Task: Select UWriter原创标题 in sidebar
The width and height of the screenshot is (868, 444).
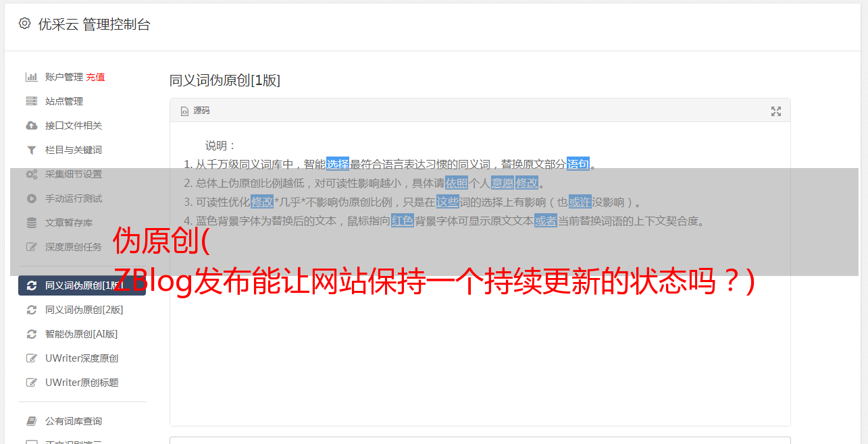Action: 82,383
